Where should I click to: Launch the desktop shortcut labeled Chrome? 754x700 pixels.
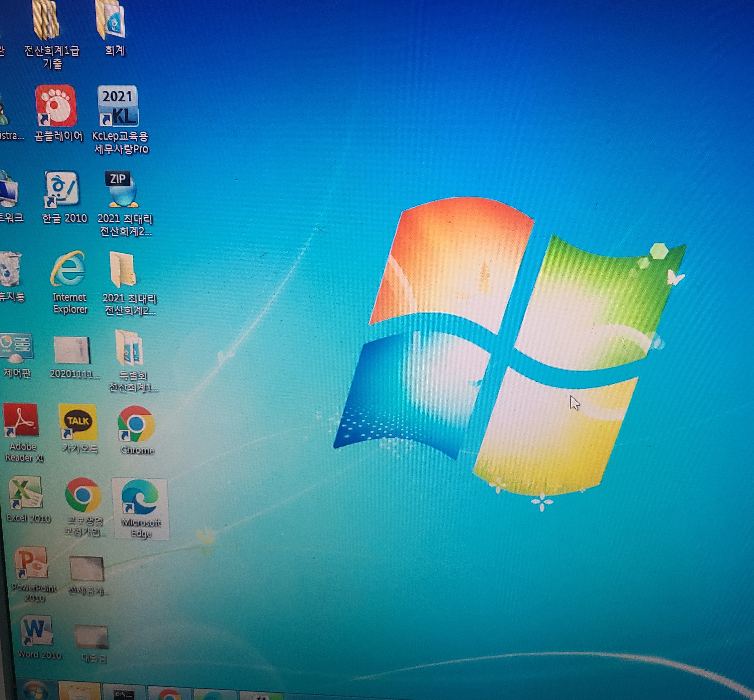(136, 430)
